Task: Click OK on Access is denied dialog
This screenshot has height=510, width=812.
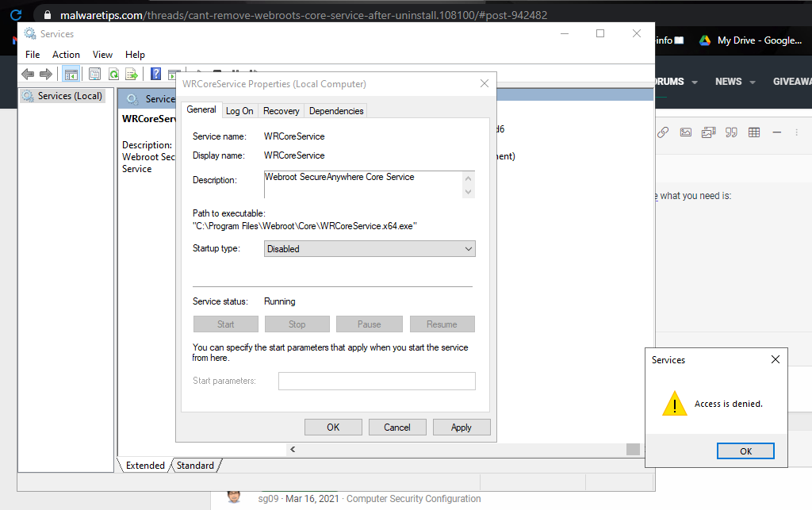Action: point(745,451)
